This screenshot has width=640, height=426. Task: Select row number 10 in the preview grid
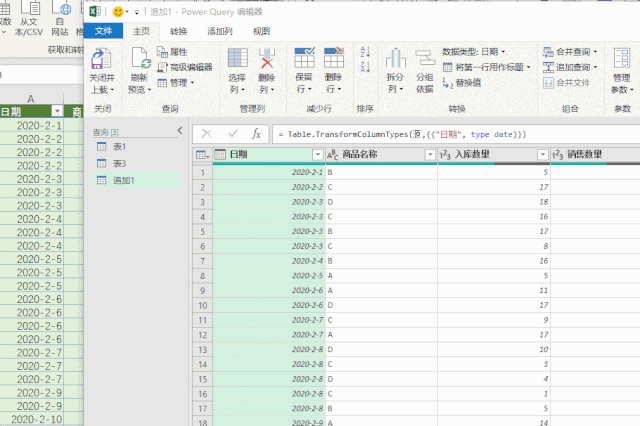(x=202, y=306)
